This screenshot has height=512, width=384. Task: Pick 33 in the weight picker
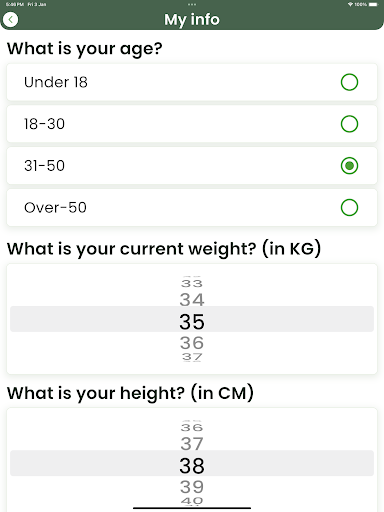192,283
